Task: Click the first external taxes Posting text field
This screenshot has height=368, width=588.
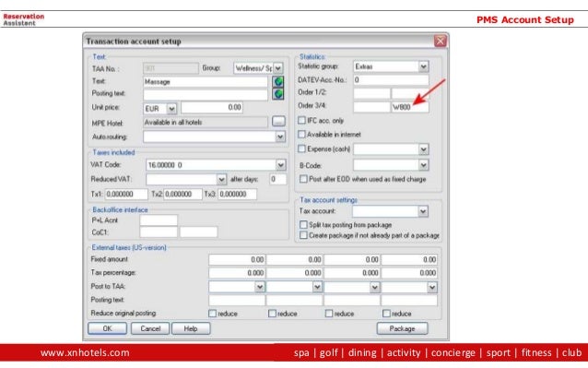Action: (x=237, y=300)
